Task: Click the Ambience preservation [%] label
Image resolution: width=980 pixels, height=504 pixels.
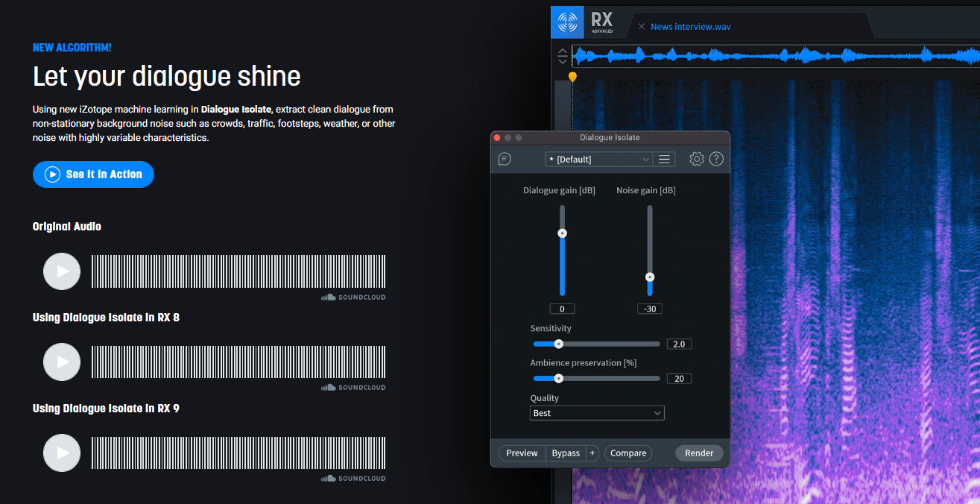Action: [584, 363]
